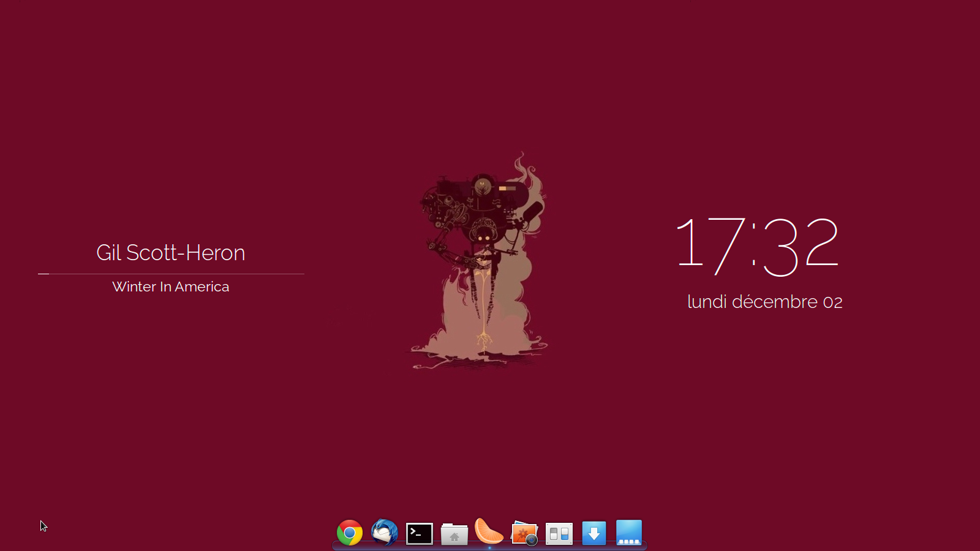This screenshot has width=980, height=551.
Task: Open Clementine music player orange icon
Action: [x=489, y=531]
